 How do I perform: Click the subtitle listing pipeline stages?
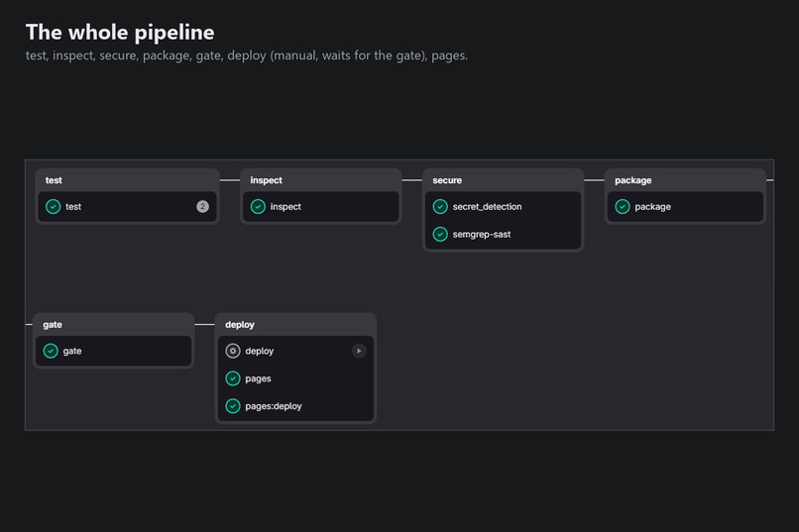(x=247, y=55)
